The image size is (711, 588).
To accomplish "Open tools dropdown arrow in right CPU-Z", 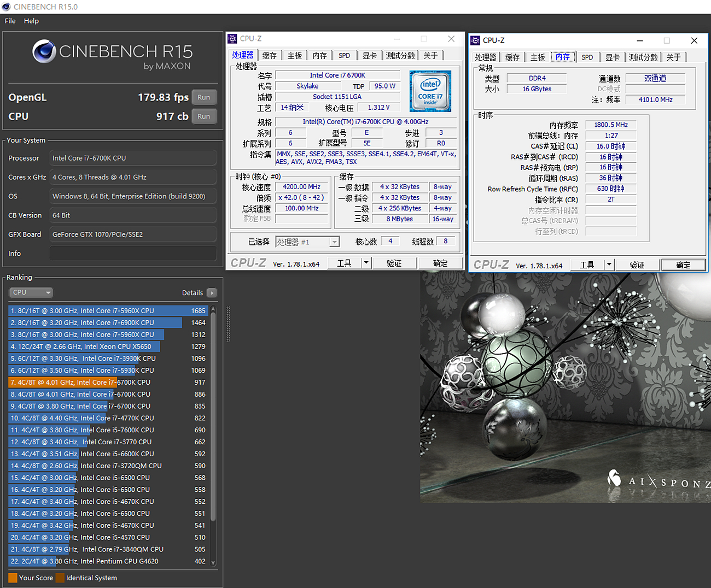I will point(609,265).
